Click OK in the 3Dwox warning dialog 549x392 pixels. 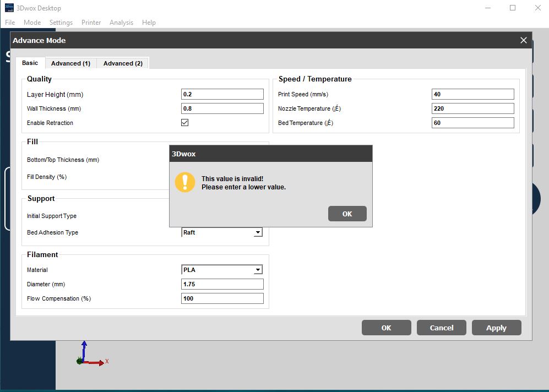tap(347, 214)
